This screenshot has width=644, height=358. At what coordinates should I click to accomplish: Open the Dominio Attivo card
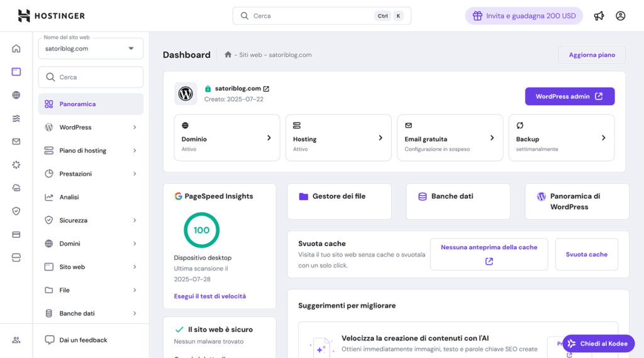click(226, 138)
